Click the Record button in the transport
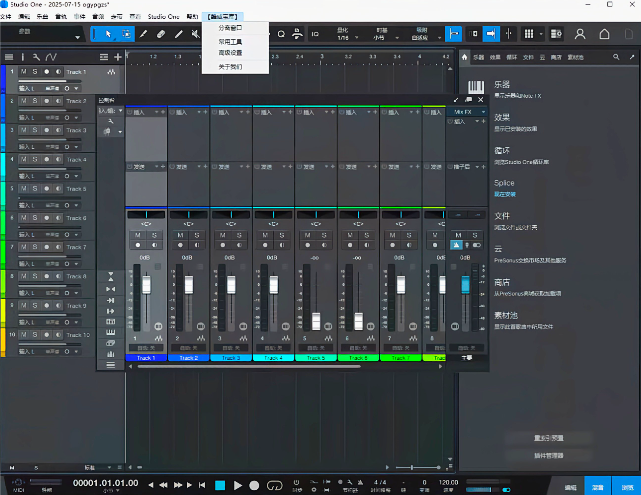The height and width of the screenshot is (495, 641). [254, 485]
